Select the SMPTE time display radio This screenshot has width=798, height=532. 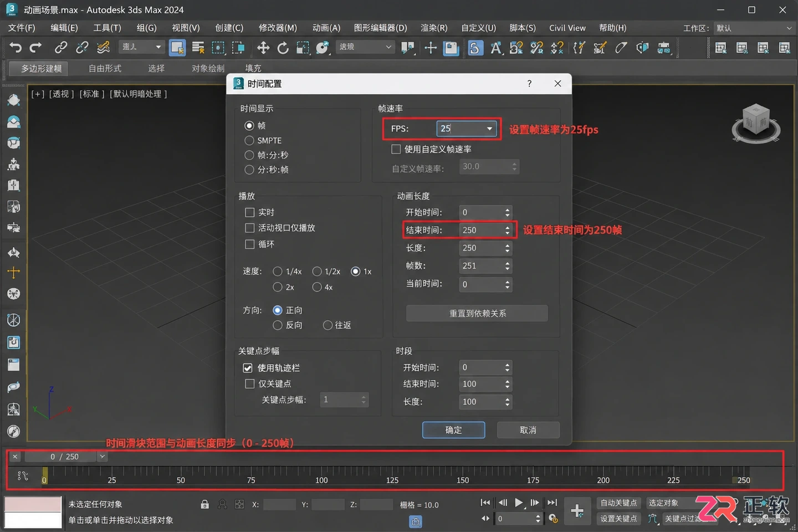[249, 141]
